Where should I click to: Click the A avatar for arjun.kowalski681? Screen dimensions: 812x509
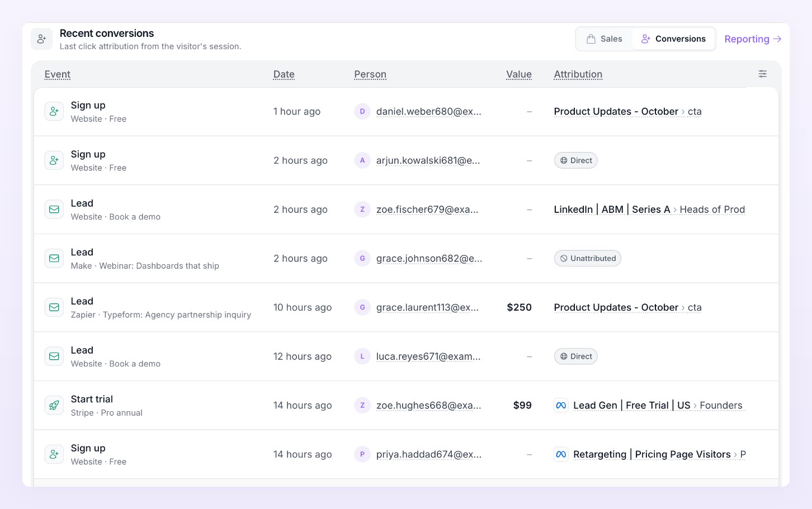point(362,160)
